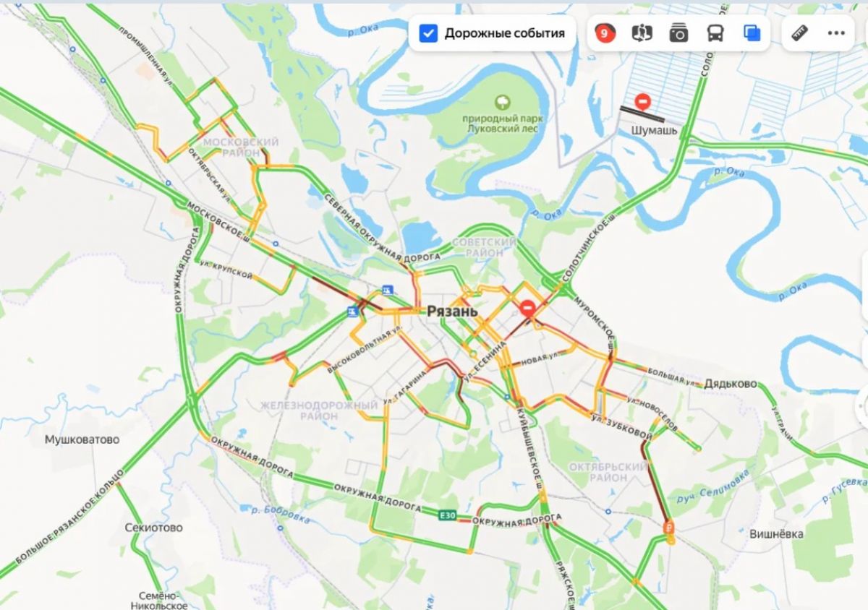Select природный парк Луковский лес tree marker

point(500,102)
